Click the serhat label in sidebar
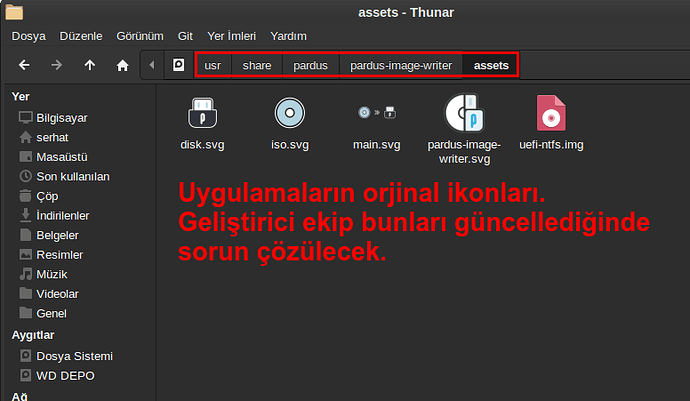The width and height of the screenshot is (690, 401). coord(52,137)
